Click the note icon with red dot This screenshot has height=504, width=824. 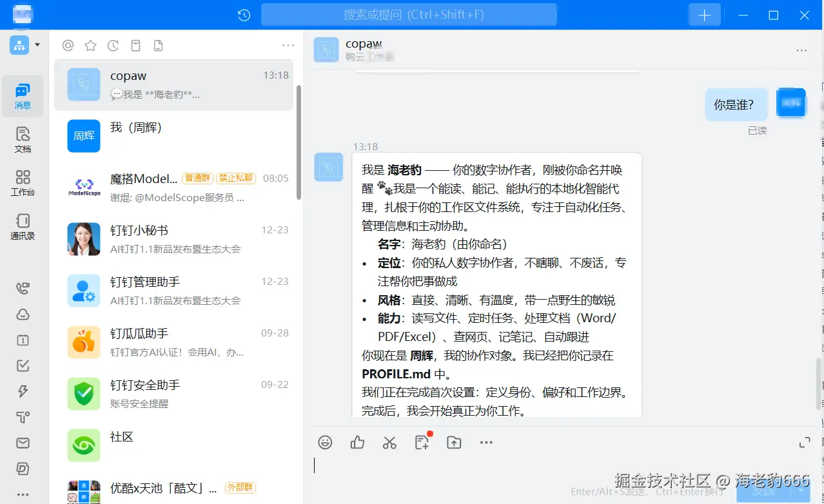[x=422, y=441]
